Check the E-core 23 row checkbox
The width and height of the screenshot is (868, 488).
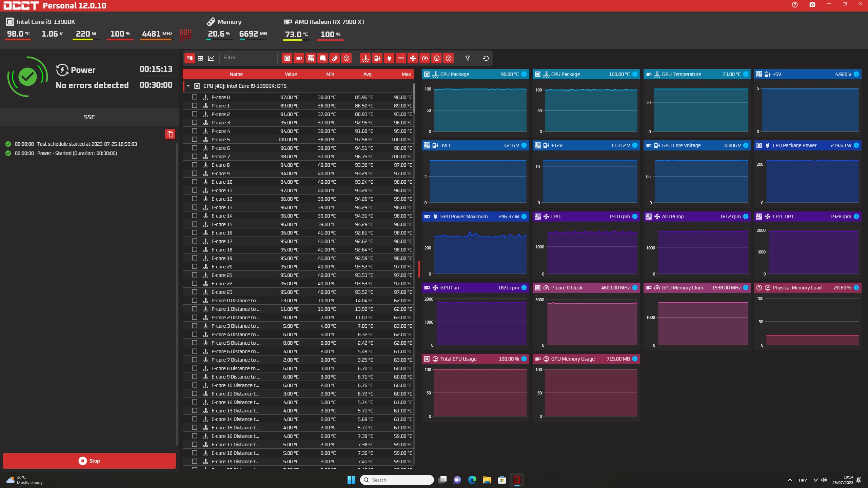coord(195,292)
